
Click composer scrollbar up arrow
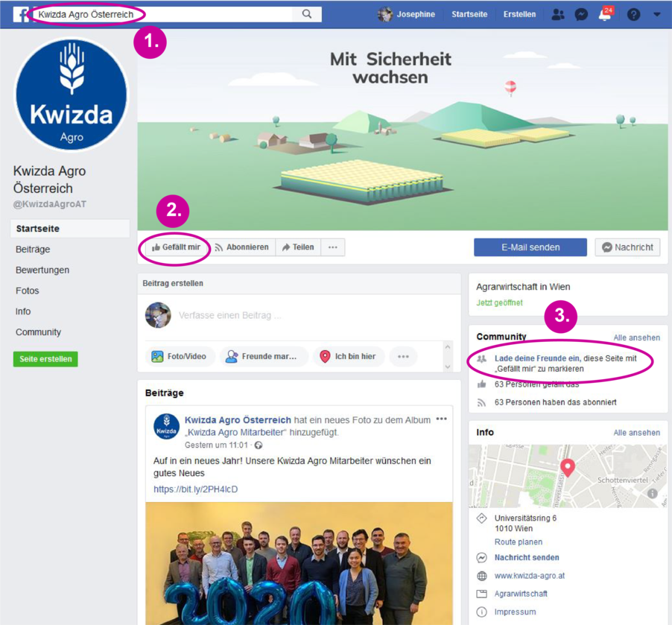448,347
